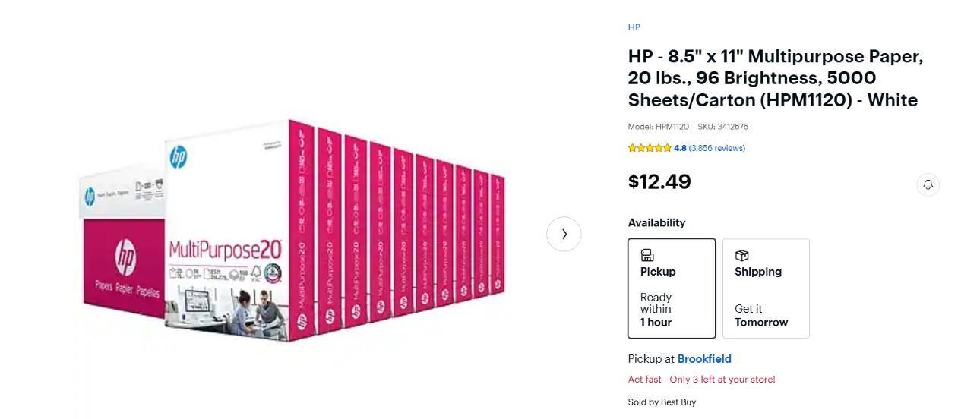This screenshot has height=419, width=980.
Task: Click the yellow star rating icons
Action: click(650, 148)
